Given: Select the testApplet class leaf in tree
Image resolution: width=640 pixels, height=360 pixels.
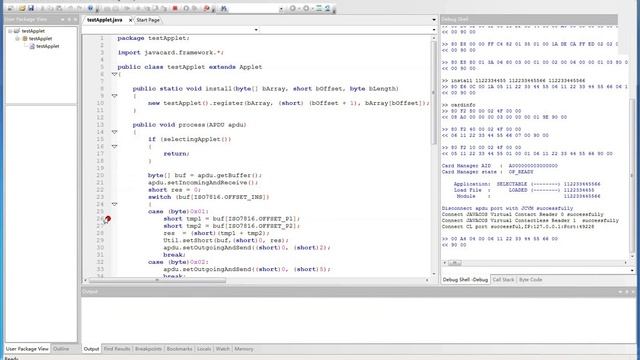Looking at the screenshot, I should (48, 46).
